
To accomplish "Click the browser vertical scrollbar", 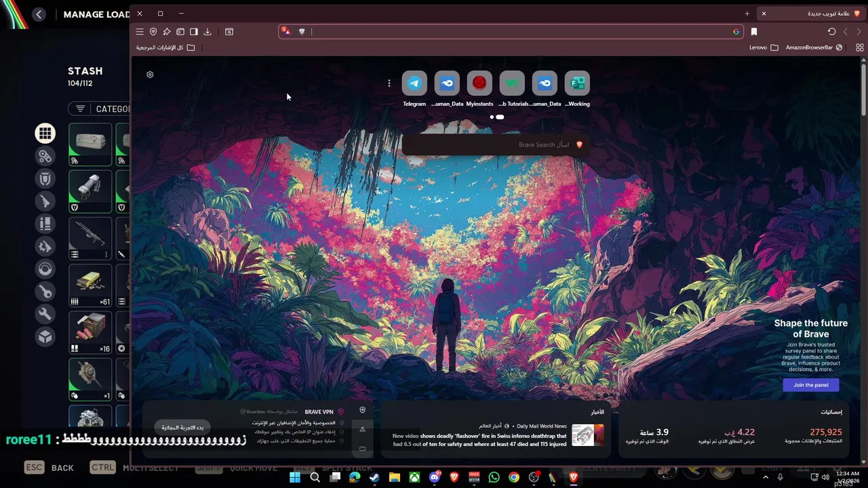I will tap(864, 90).
